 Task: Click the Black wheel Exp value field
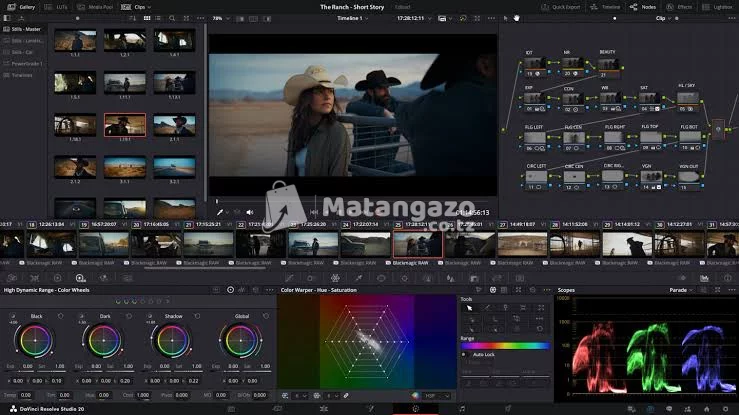click(27, 366)
